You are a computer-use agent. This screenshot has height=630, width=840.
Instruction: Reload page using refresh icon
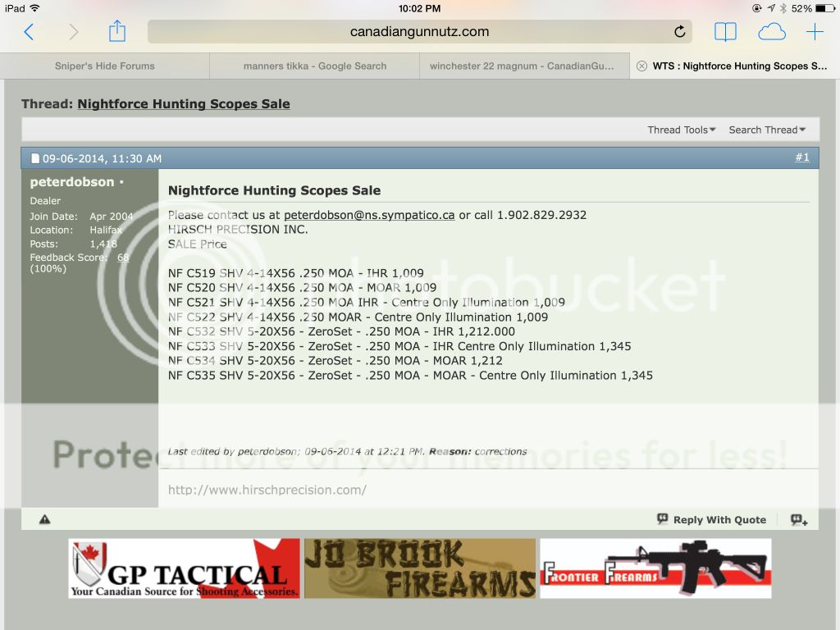(679, 32)
